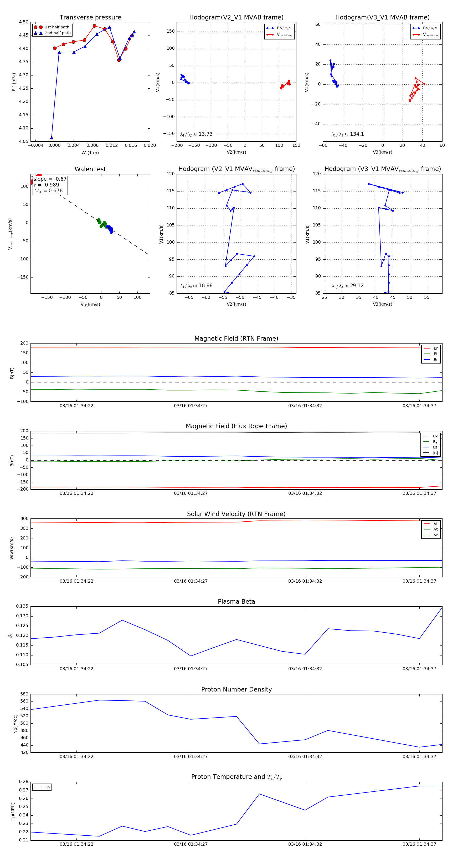Click the λ1/λ2 ≈ 18.88 annotation
This screenshot has width=473, height=868.
(196, 286)
